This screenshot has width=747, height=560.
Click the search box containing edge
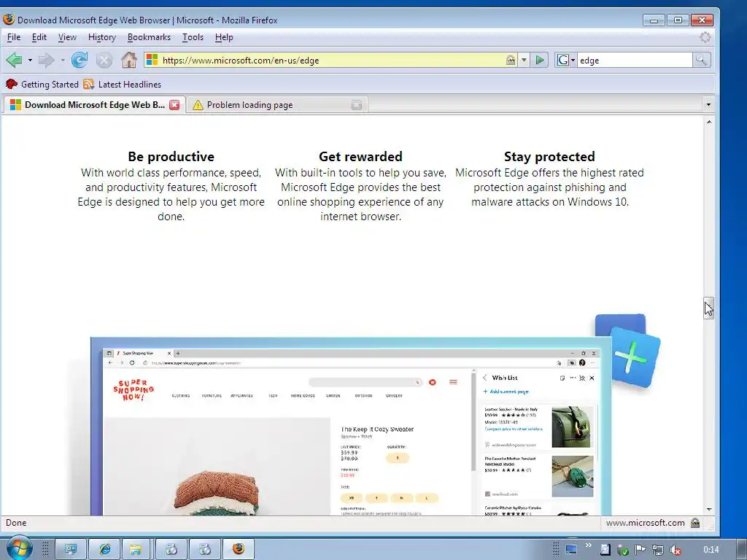(x=635, y=60)
